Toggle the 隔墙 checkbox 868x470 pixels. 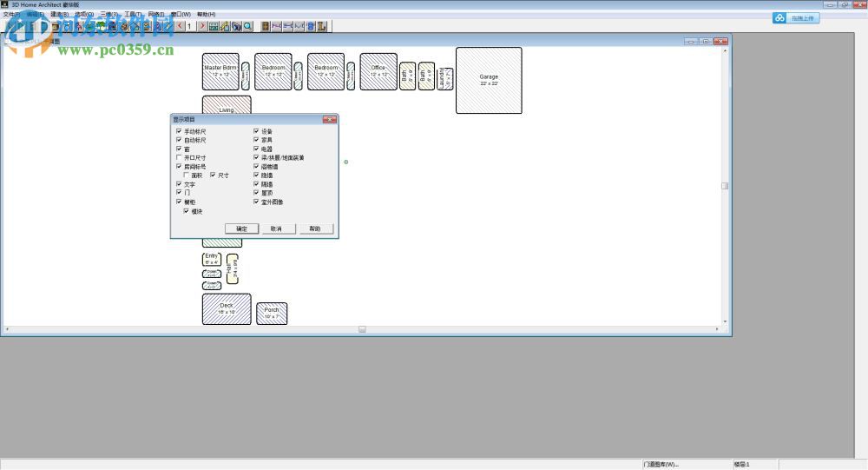click(256, 184)
